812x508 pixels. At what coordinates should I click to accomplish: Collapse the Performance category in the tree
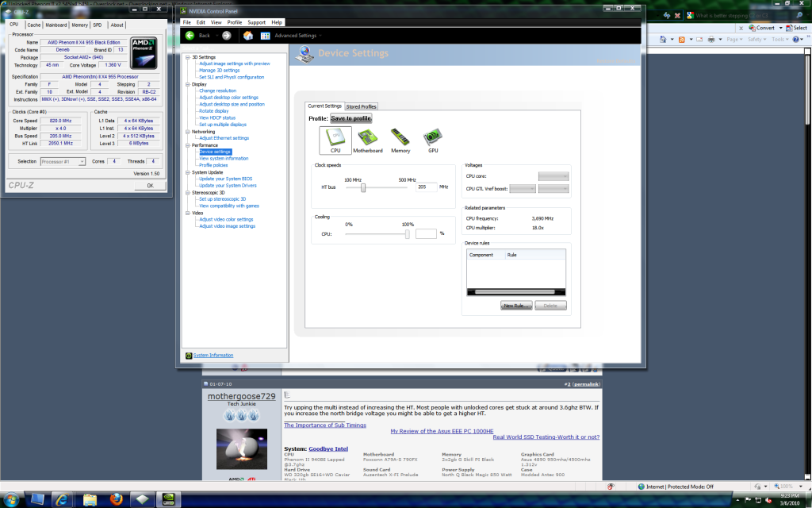[188, 145]
